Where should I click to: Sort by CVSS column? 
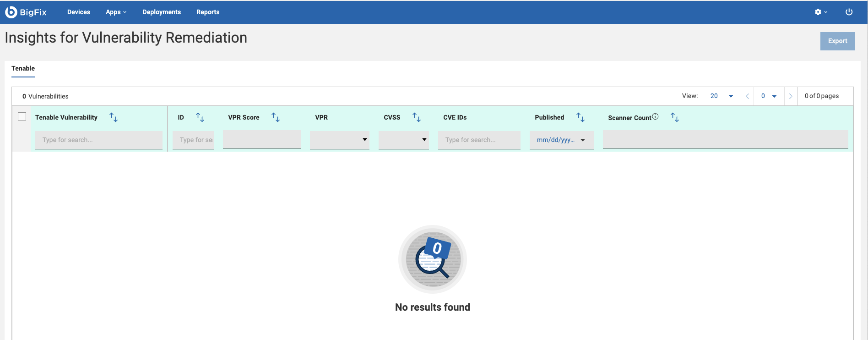point(417,117)
